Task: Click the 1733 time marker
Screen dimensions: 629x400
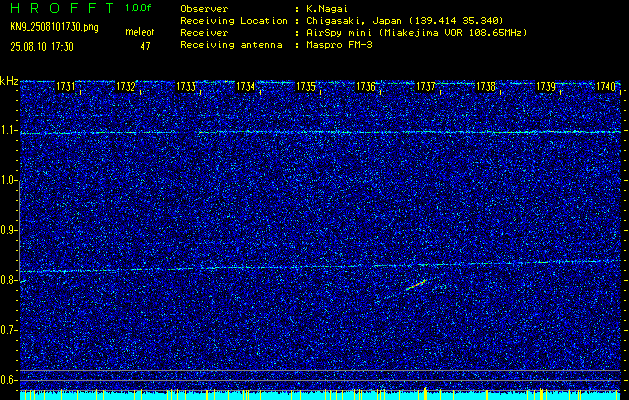Action: point(186,86)
